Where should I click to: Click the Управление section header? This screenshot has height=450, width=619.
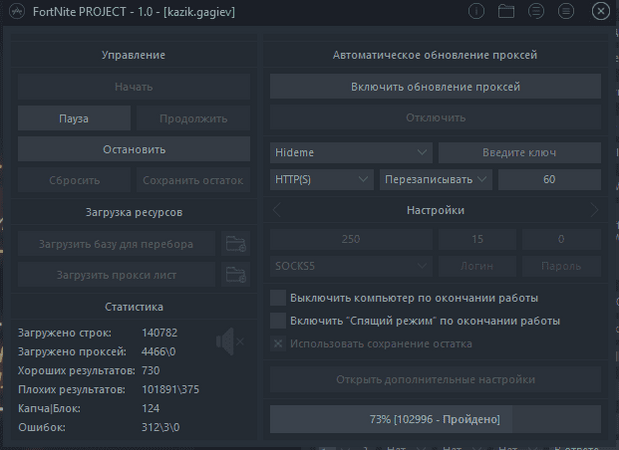133,55
